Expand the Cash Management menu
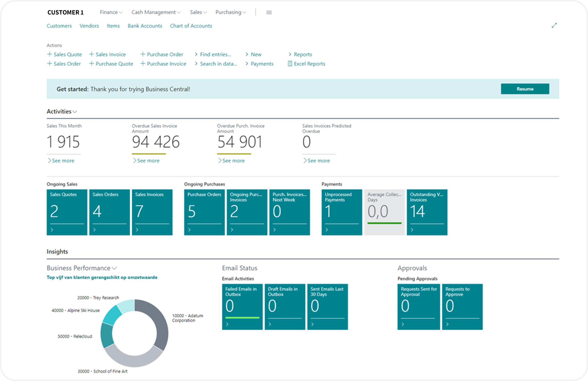Screen dimensions: 588x381 156,12
